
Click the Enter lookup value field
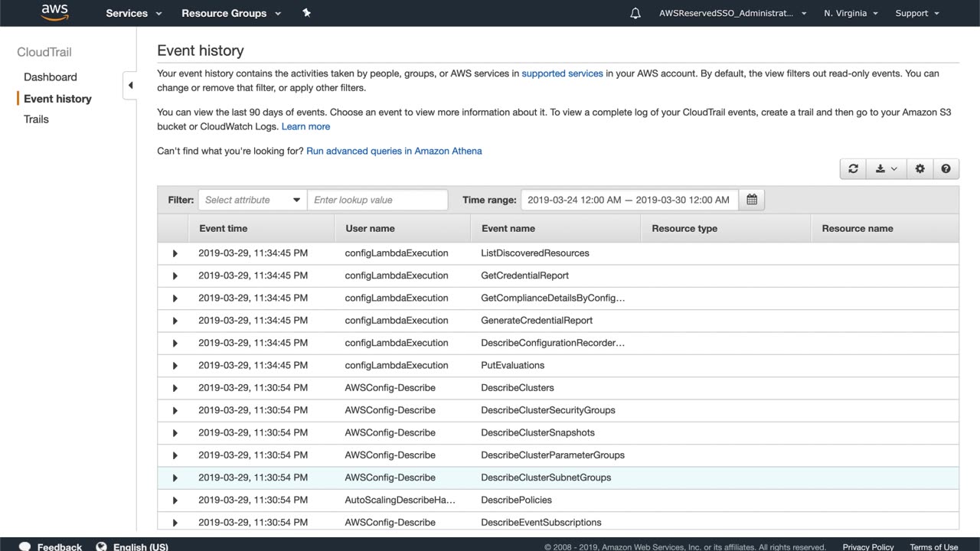pyautogui.click(x=377, y=200)
